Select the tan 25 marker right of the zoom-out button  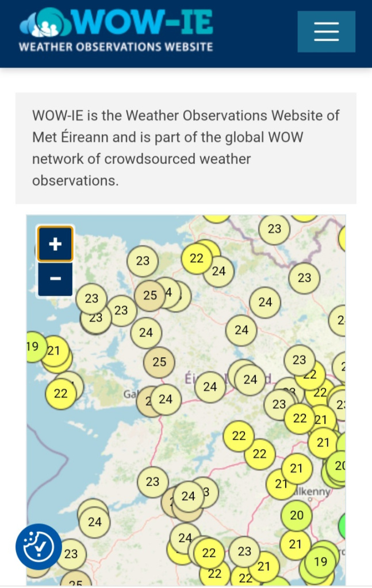coord(150,296)
